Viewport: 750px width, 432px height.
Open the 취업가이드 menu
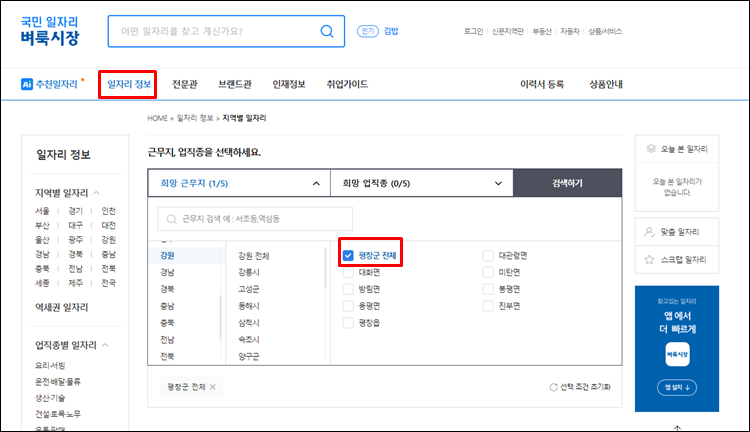[347, 84]
